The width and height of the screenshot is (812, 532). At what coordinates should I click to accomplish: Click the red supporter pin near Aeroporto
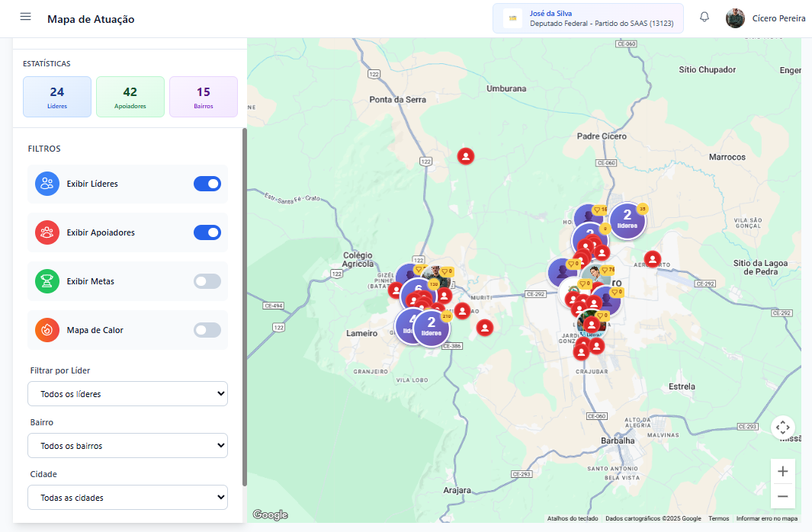point(653,258)
